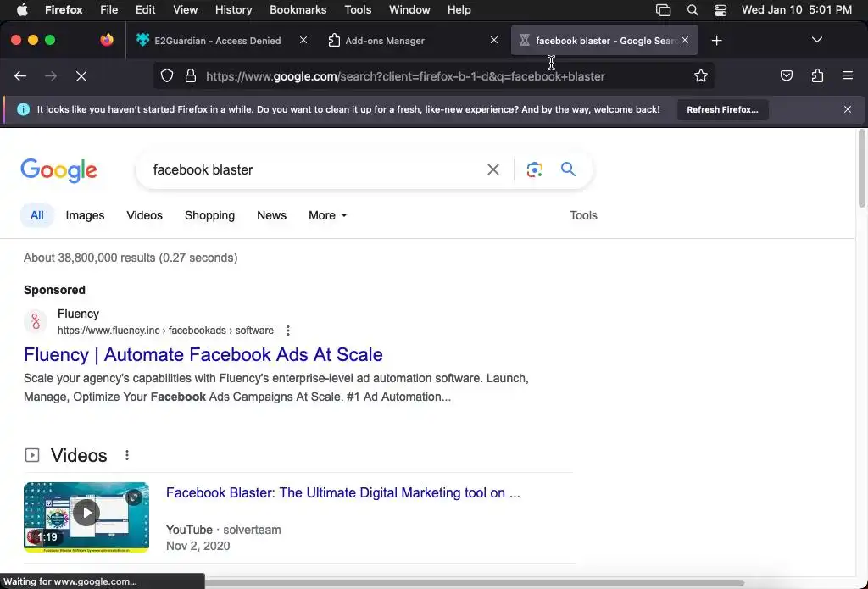Screen dimensions: 868x589
Task: Click the Refresh Firefox… button
Action: tap(722, 109)
